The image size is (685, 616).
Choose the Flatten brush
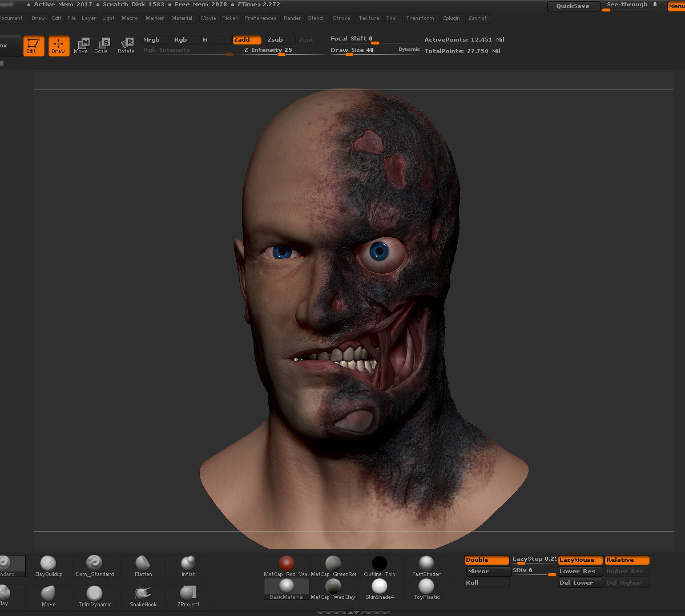[143, 566]
